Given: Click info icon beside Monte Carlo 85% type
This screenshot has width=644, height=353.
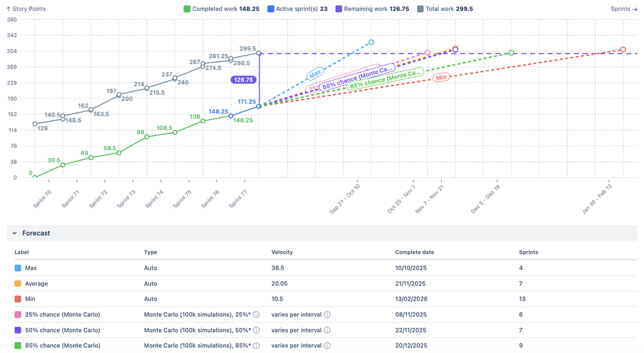Looking at the screenshot, I should 256,346.
